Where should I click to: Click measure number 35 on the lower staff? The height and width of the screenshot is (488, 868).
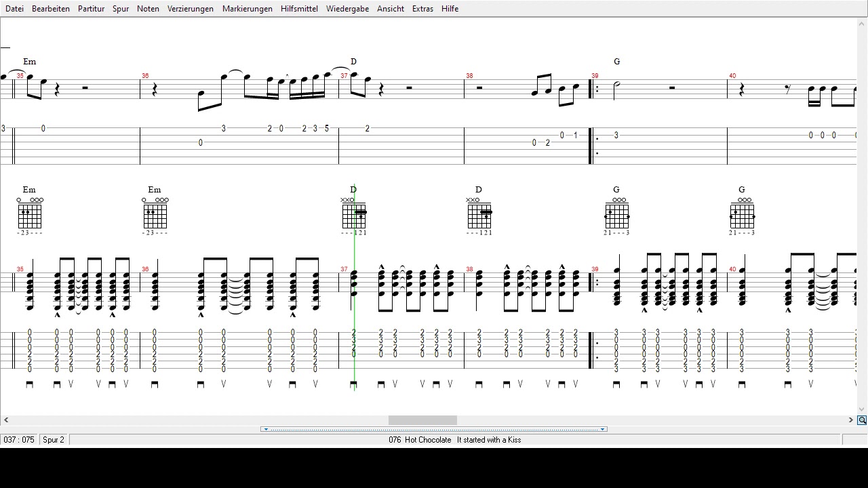click(x=20, y=270)
